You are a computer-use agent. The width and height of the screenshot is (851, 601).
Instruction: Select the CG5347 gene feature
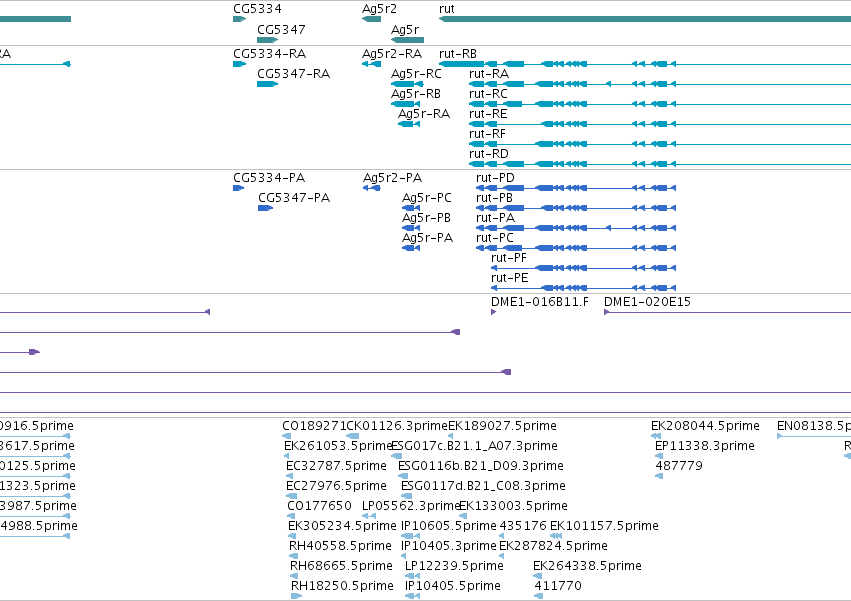pyautogui.click(x=268, y=40)
